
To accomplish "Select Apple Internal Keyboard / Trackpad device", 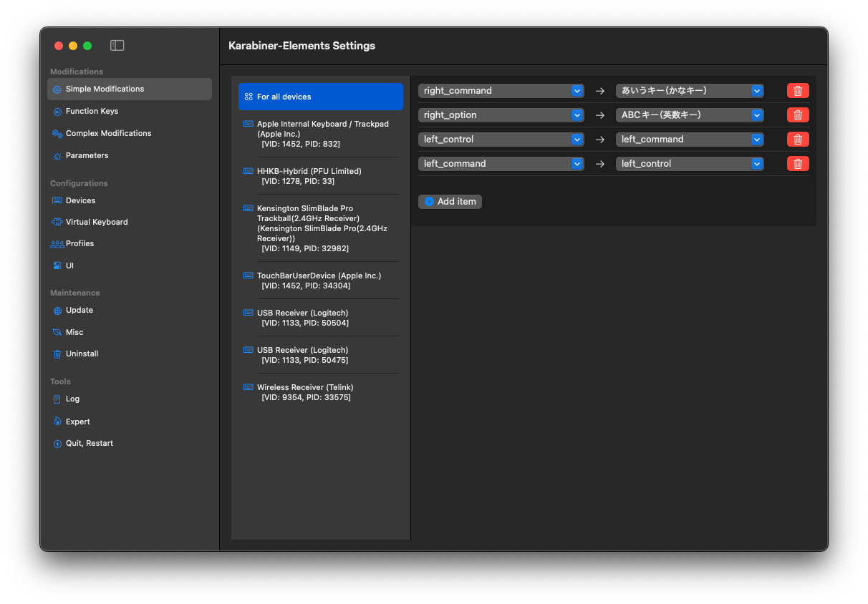I will coord(321,134).
